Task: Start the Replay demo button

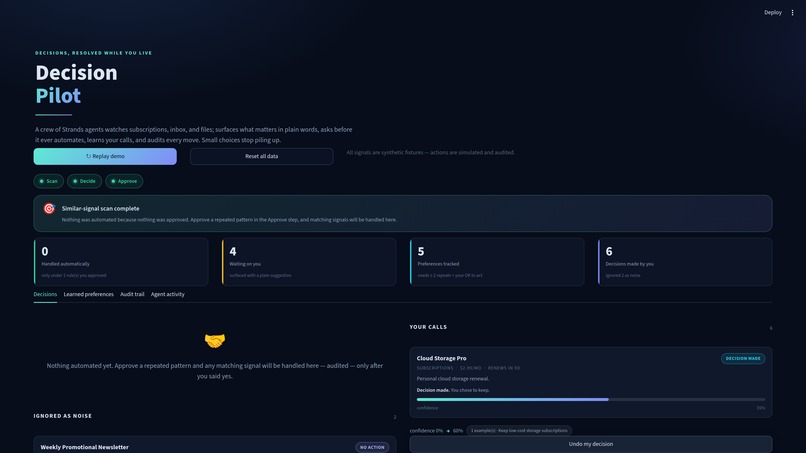Action: (105, 156)
